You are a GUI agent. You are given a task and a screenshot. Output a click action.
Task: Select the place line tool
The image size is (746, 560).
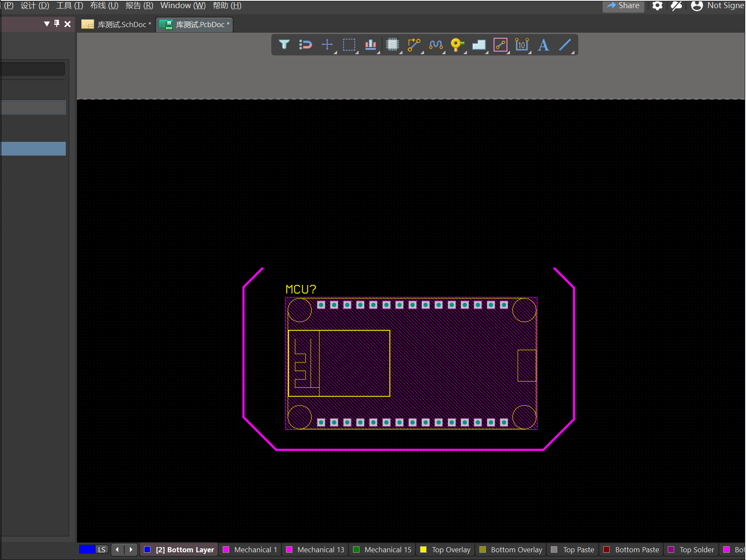[x=565, y=45]
